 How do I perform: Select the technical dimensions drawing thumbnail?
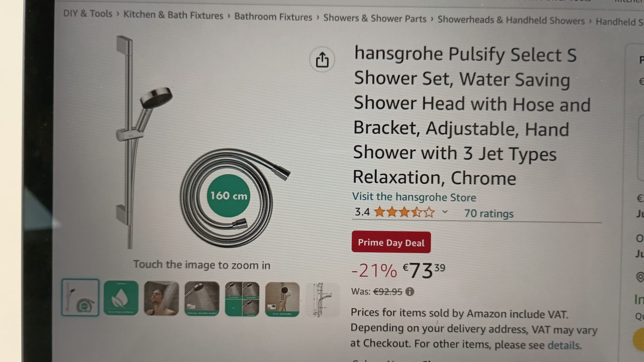coord(323,300)
